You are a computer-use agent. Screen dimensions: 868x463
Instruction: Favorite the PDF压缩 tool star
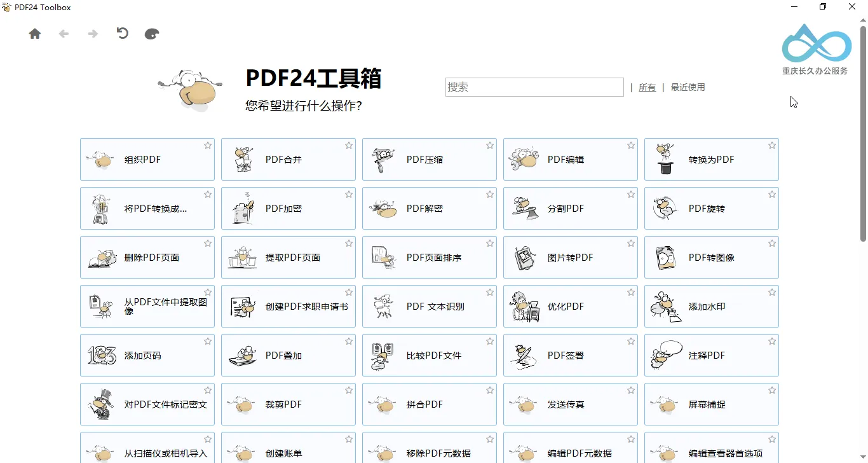490,146
